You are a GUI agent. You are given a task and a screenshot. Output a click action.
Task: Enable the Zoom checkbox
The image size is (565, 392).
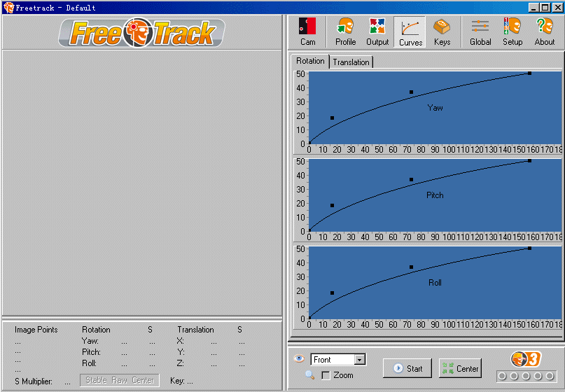pos(326,375)
